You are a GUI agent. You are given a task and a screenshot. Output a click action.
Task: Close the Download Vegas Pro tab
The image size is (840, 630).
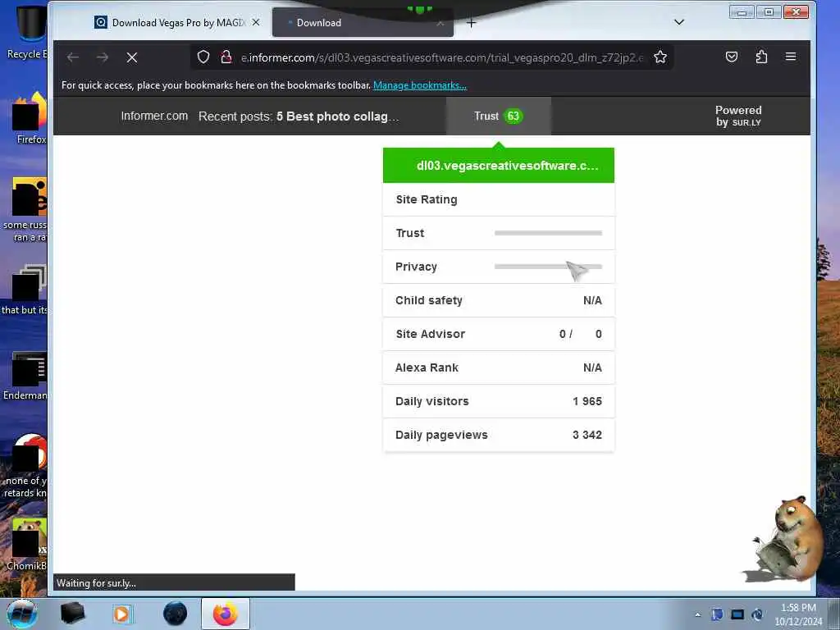[x=256, y=22]
